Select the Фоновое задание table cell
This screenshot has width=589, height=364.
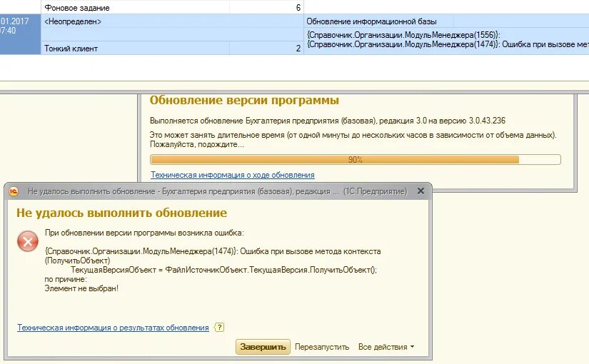(x=135, y=8)
